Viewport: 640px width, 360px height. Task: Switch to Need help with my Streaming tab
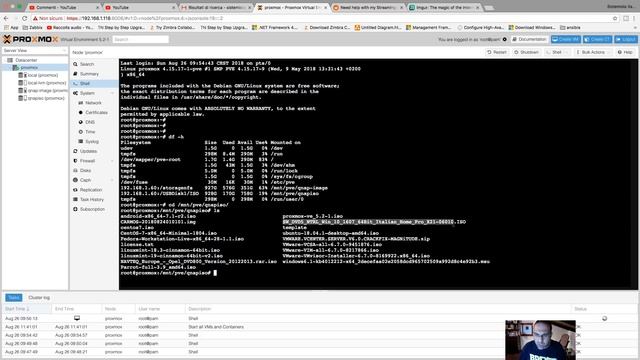pos(367,7)
